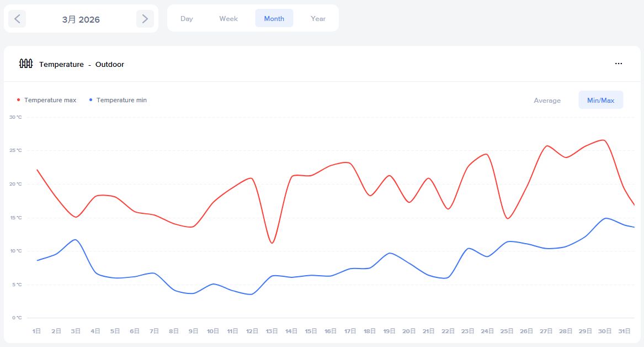Go to the next month
The width and height of the screenshot is (644, 347).
point(145,19)
